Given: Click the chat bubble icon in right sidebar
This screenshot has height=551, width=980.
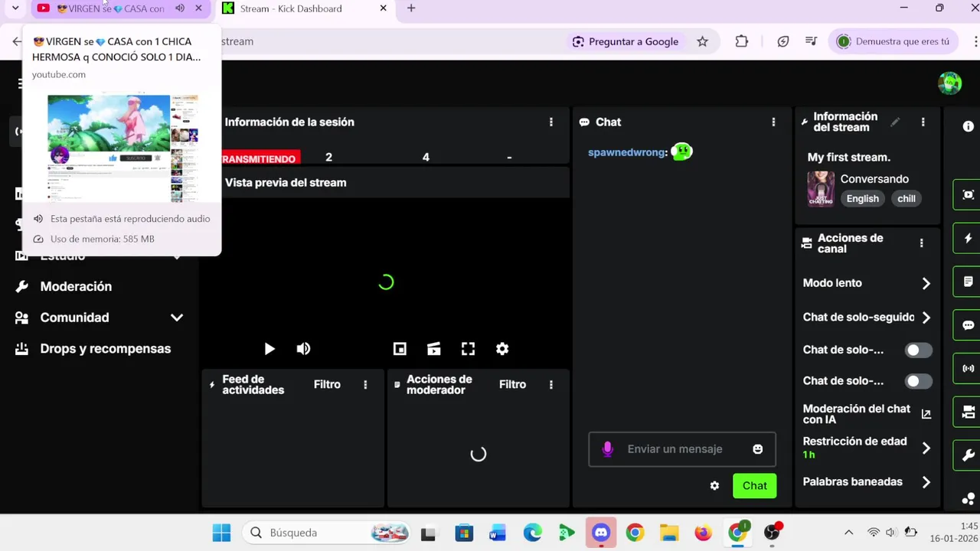Looking at the screenshot, I should pos(969,325).
